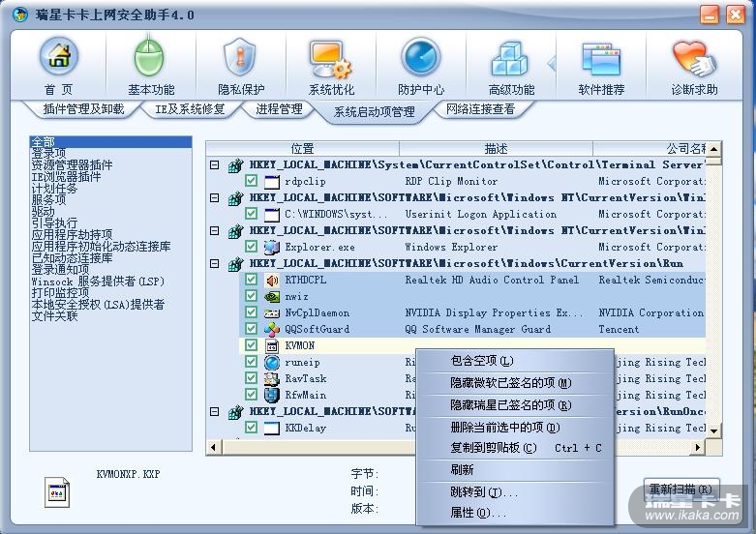
Task: Click the QQSoftGuard colorful icon
Action: [272, 330]
